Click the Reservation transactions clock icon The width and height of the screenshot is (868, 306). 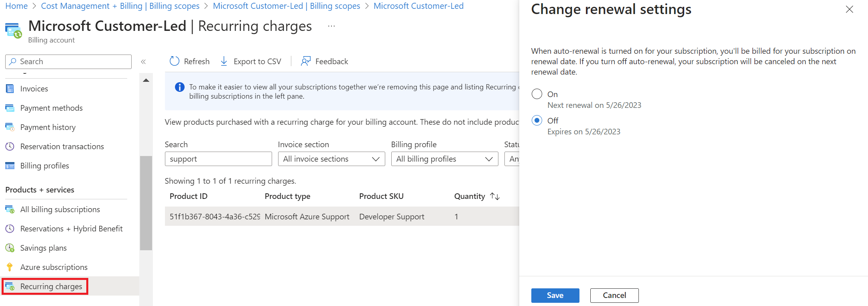point(10,146)
